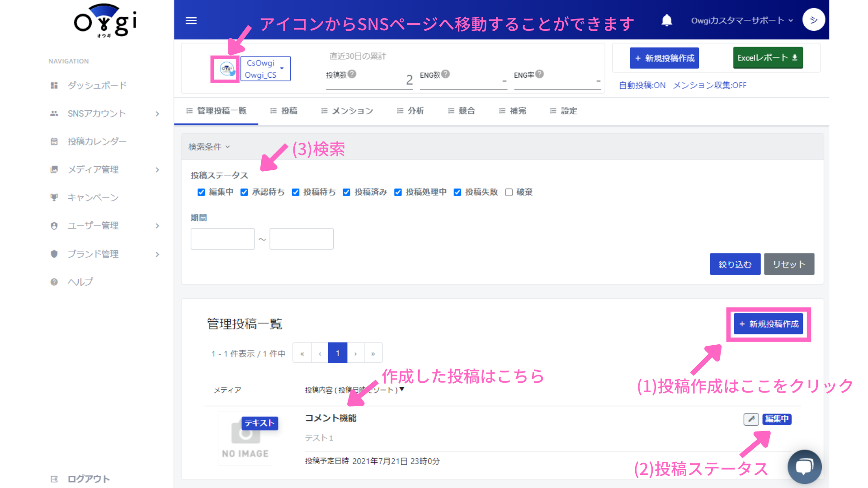Click the メンション収集:OFF link
This screenshot has height=488, width=868.
(709, 85)
